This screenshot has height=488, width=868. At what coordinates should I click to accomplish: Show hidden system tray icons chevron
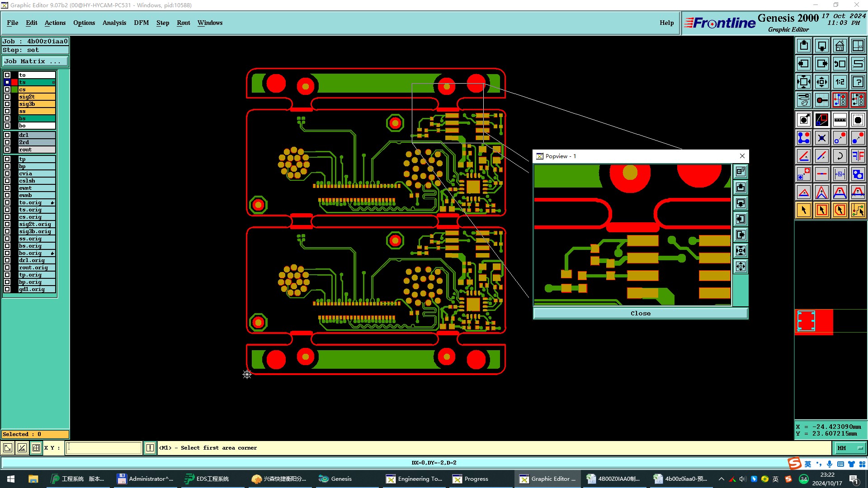point(721,479)
